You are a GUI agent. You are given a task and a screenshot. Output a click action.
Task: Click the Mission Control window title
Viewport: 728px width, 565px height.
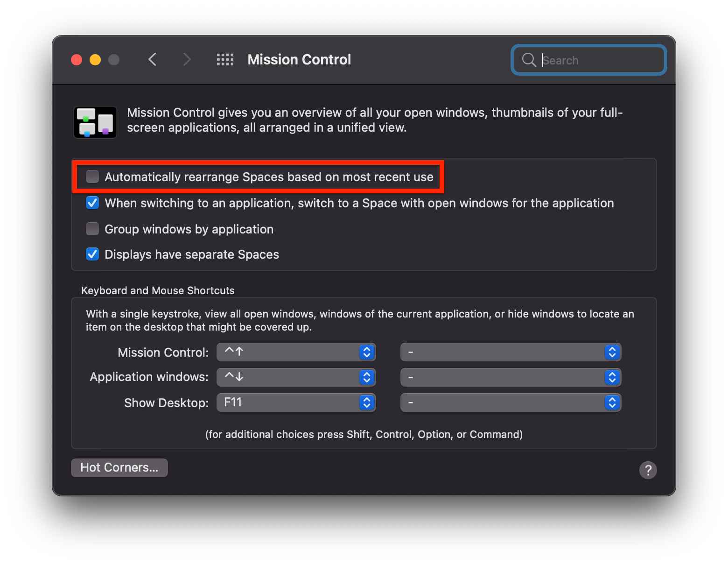[x=299, y=60]
